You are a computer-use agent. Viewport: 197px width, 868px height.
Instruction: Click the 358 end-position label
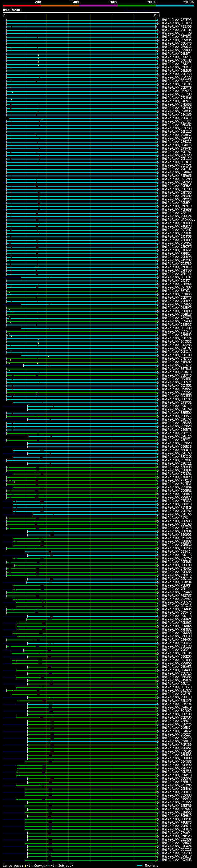coord(155,15)
